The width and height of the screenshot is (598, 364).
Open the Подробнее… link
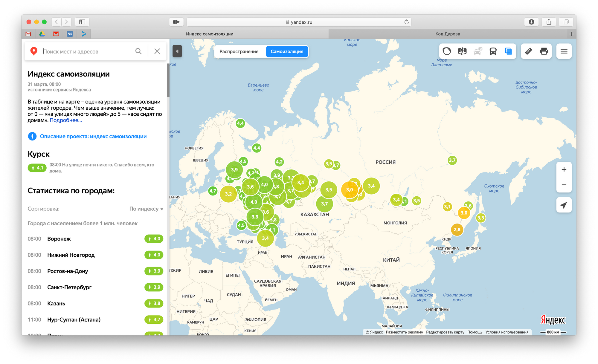pyautogui.click(x=66, y=120)
